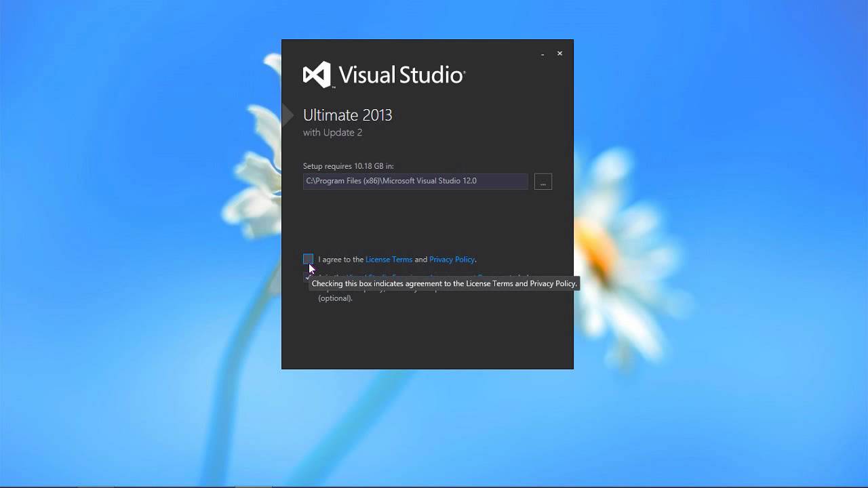
Task: Minimize the Visual Studio setup window
Action: click(x=542, y=54)
